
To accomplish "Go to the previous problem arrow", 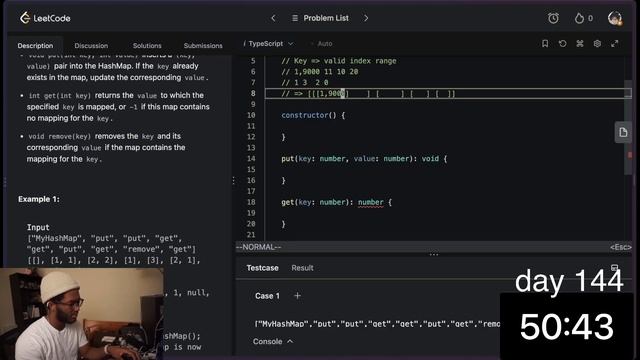I will click(x=273, y=18).
